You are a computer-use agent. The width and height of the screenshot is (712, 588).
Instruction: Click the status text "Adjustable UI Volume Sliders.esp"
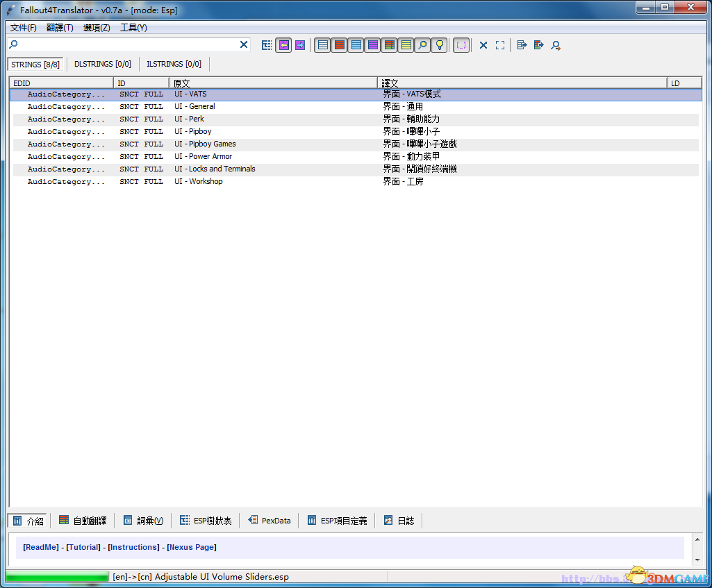[x=222, y=577]
